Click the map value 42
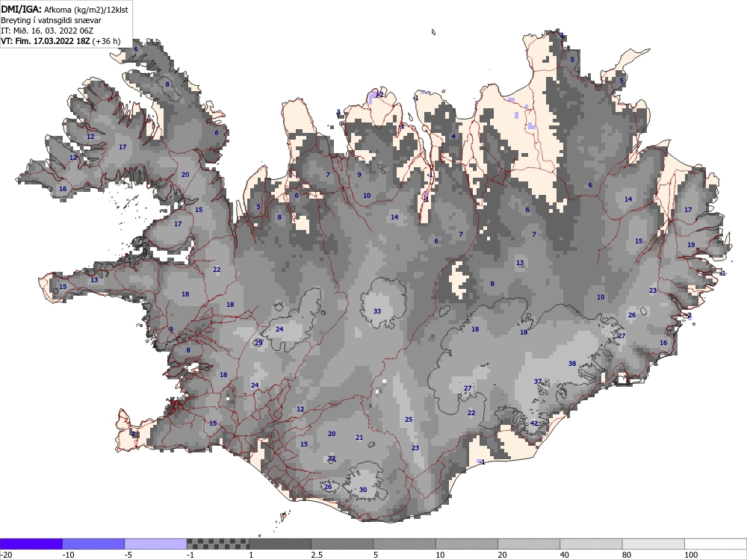747x560 pixels. [x=534, y=423]
